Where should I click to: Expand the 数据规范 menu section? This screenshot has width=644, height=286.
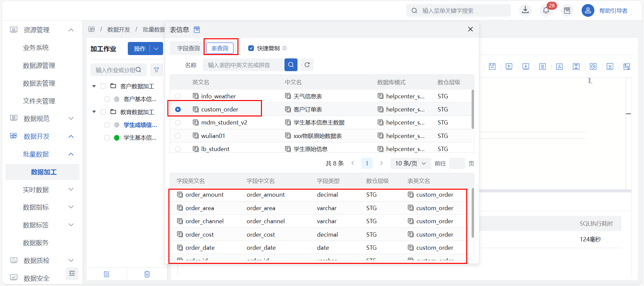(x=71, y=118)
